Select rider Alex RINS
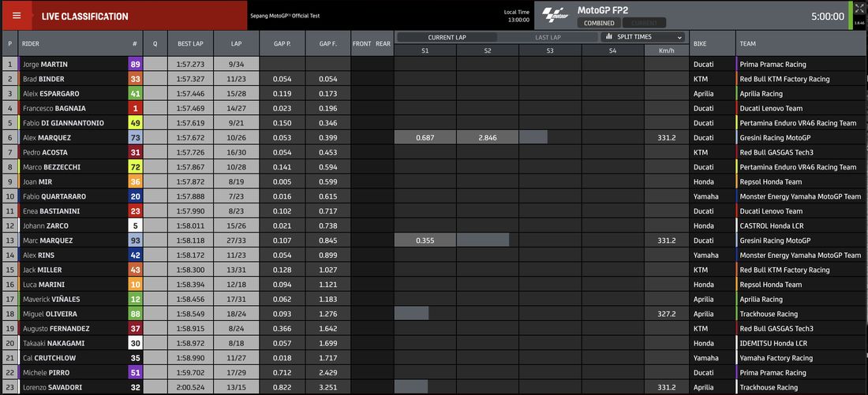 (x=38, y=255)
